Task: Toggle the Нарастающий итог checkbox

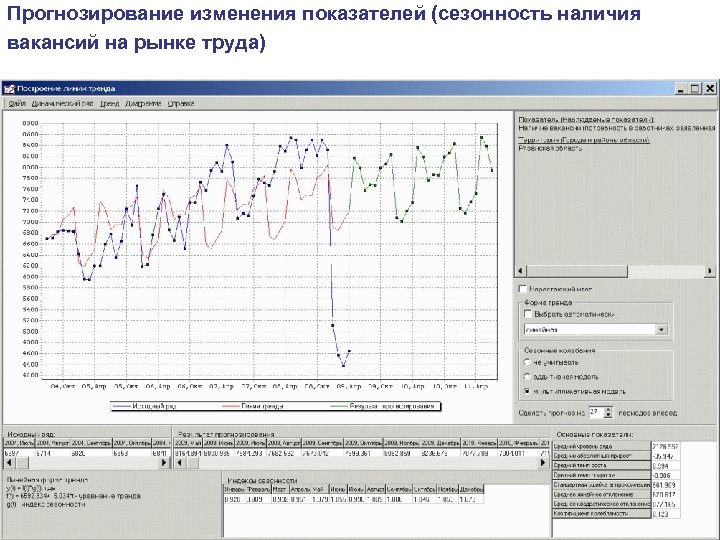Action: pyautogui.click(x=523, y=289)
